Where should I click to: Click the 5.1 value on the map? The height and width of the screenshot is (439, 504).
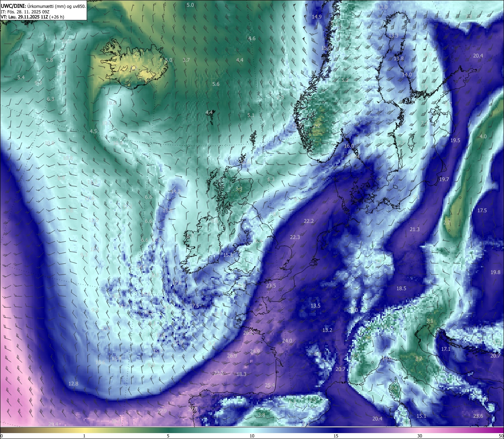251,115
